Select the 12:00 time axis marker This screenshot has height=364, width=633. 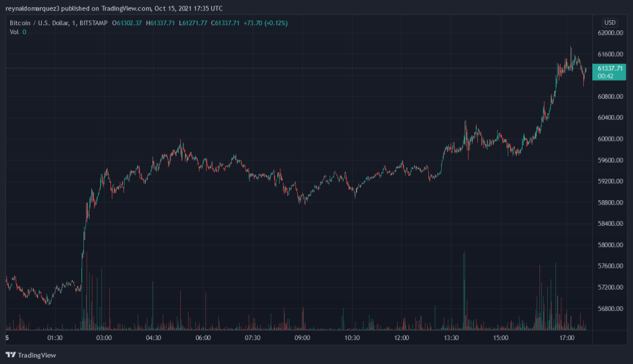pyautogui.click(x=401, y=338)
